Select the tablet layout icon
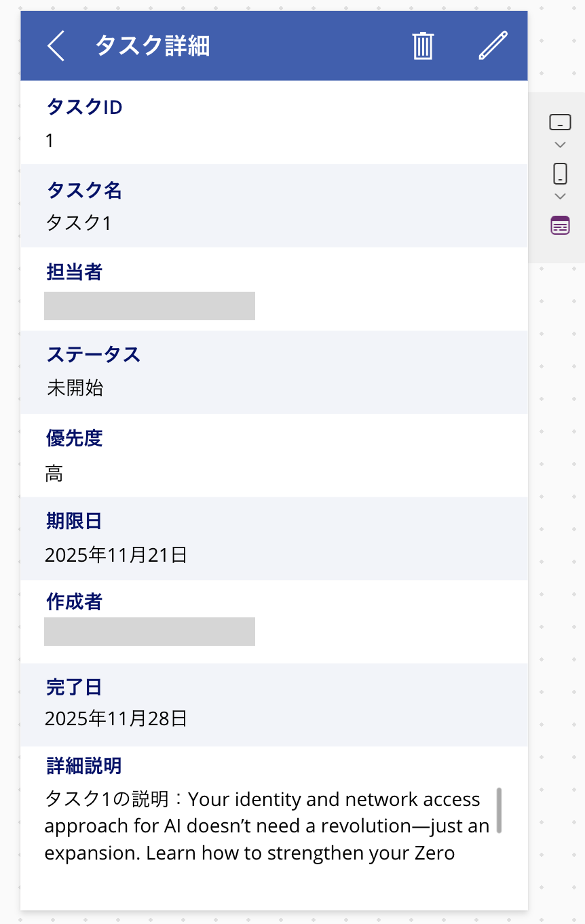 [x=560, y=123]
